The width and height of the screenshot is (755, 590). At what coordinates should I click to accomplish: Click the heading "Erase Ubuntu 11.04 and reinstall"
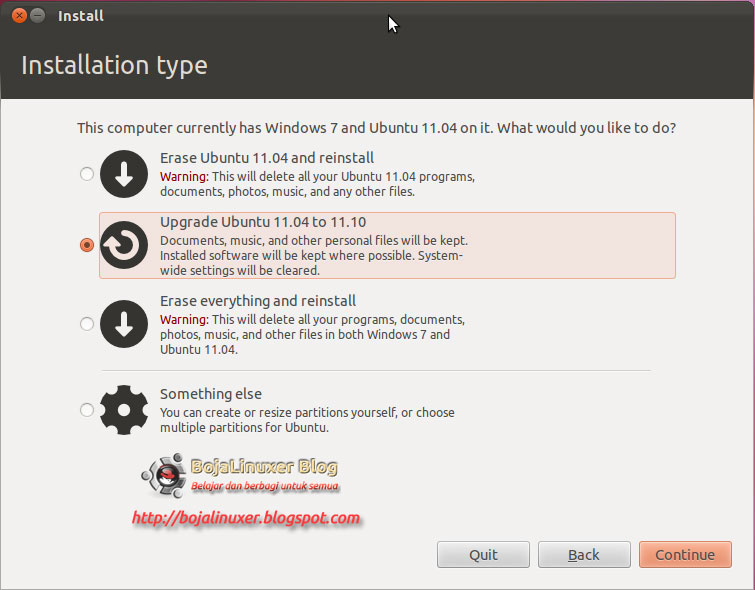coord(267,158)
